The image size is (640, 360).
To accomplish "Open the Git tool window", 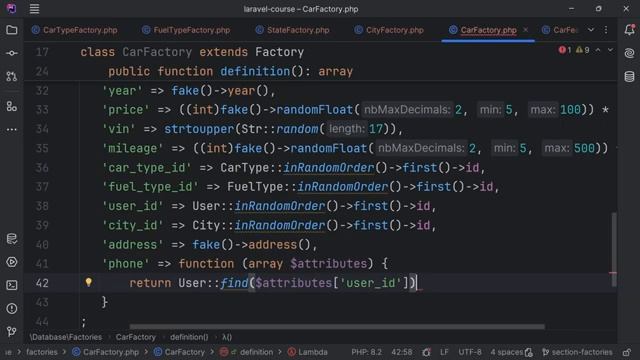I will 11,331.
